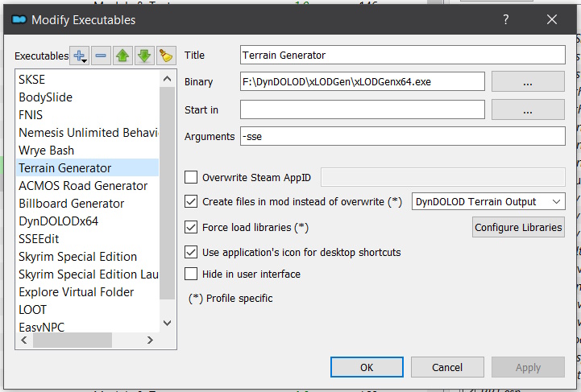Browse for Start in folder button
Viewport: 581px width, 392px height.
pyautogui.click(x=528, y=110)
